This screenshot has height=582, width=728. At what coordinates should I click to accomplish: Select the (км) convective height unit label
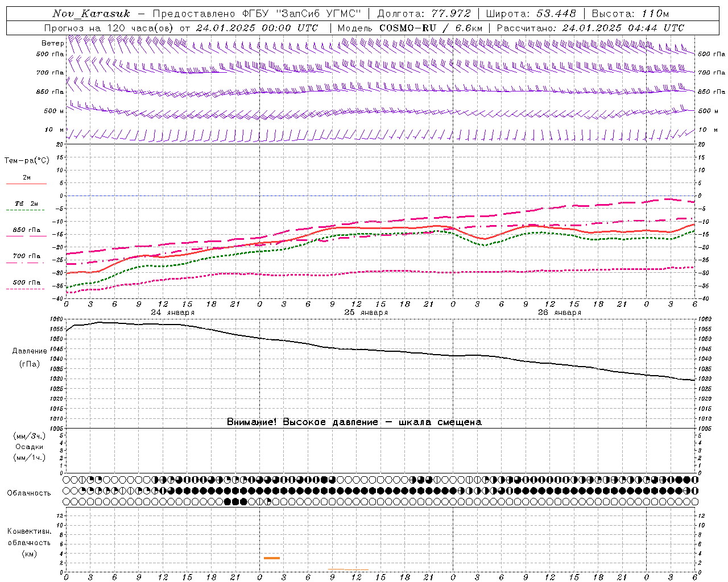(29, 554)
